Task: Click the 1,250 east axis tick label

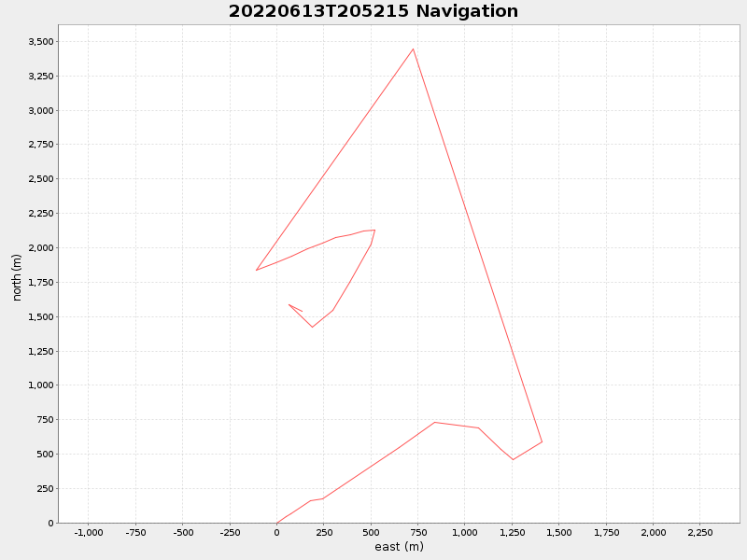Action: (512, 532)
